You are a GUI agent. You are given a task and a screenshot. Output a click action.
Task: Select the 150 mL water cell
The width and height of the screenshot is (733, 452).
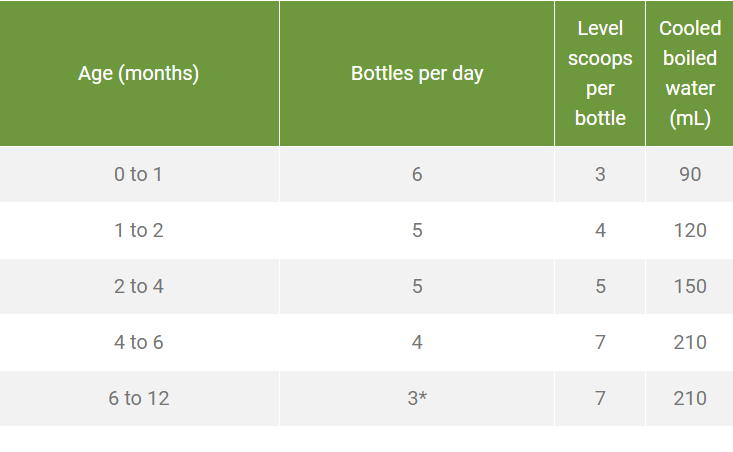[x=690, y=287]
